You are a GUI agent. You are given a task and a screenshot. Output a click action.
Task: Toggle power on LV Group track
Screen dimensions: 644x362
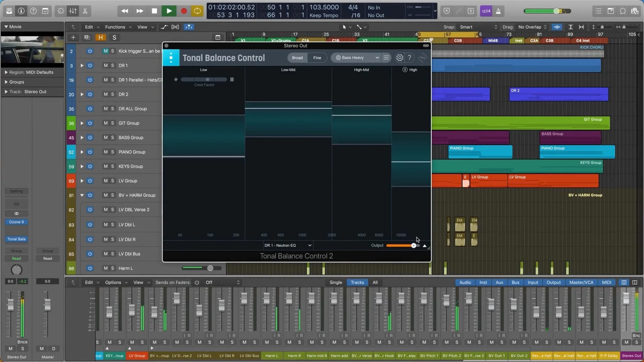pyautogui.click(x=90, y=181)
